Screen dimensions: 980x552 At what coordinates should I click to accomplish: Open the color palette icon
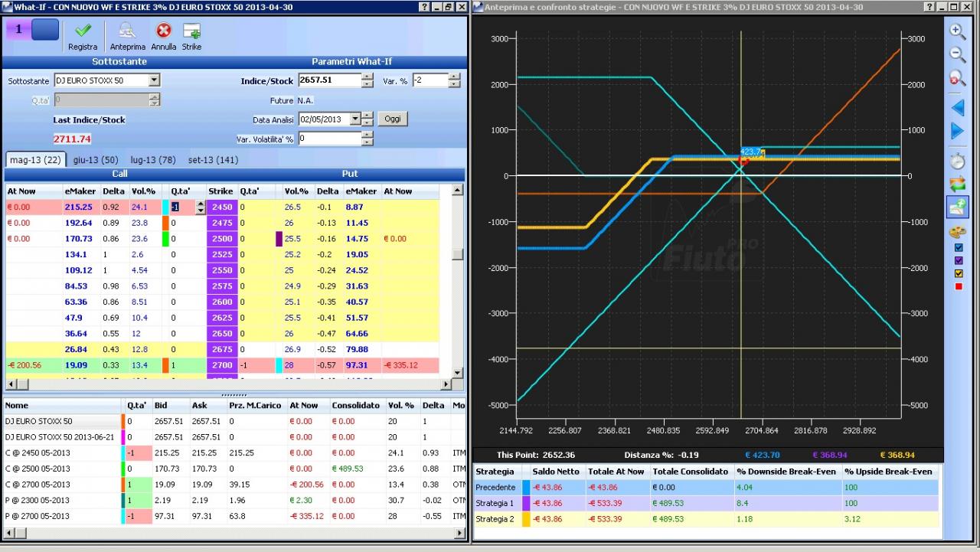pyautogui.click(x=958, y=231)
